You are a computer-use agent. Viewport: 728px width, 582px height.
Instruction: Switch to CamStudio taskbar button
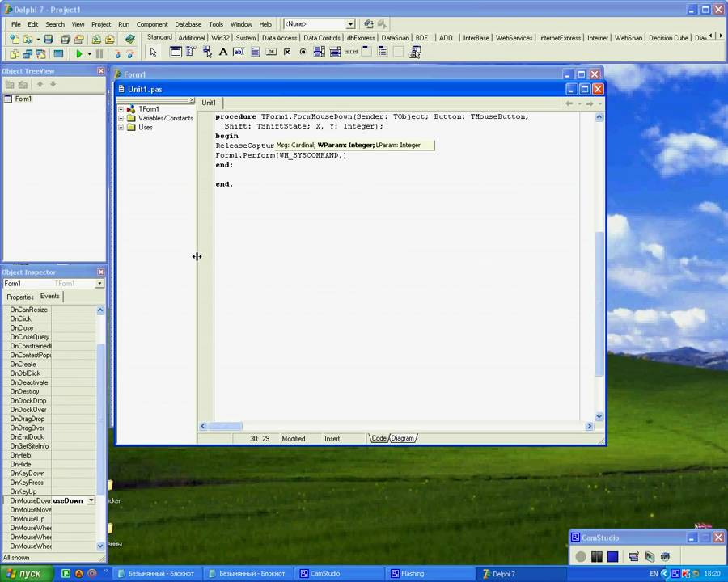[339, 574]
